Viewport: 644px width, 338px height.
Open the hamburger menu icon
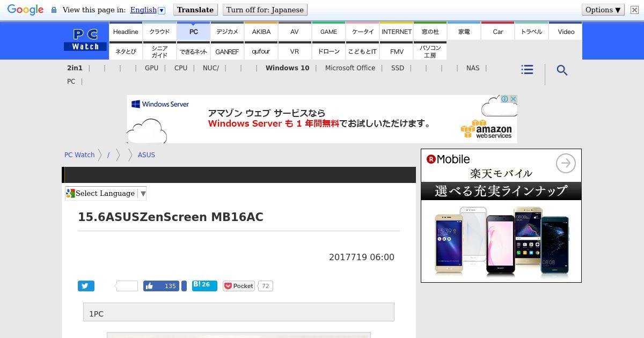527,70
